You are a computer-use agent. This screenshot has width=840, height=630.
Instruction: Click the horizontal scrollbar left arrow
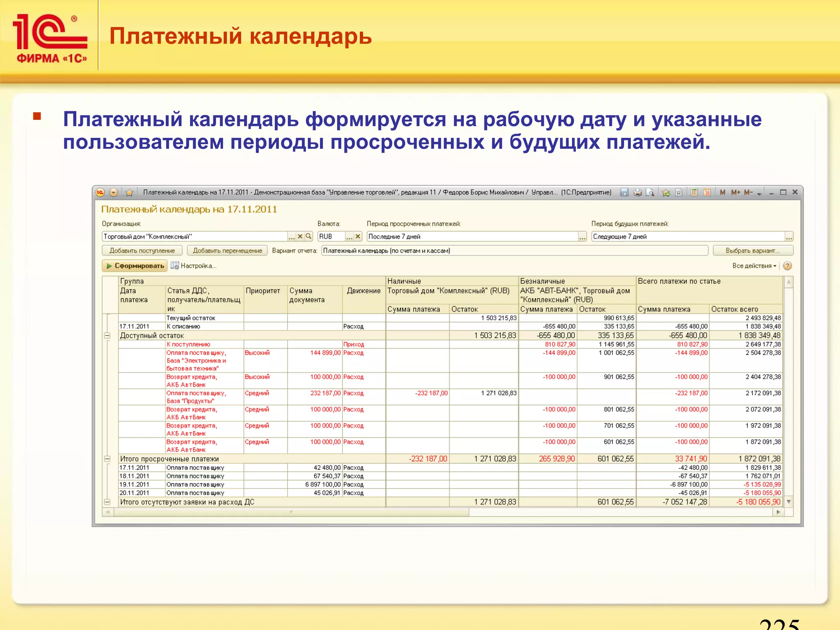click(x=108, y=512)
